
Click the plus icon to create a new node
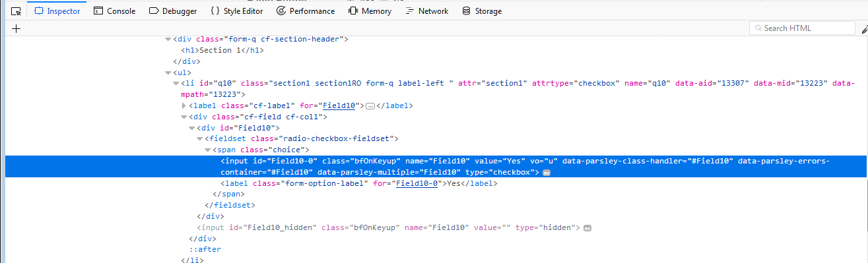pos(17,28)
